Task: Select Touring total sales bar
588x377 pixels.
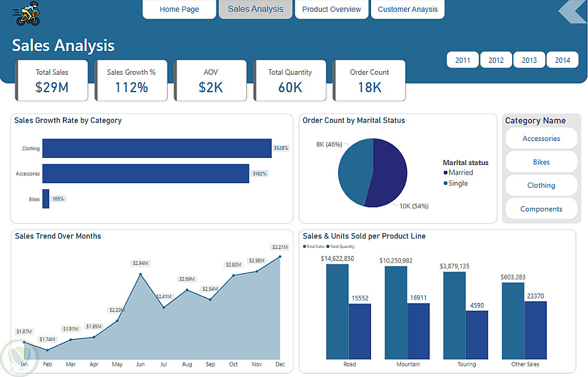Action: pyautogui.click(x=455, y=315)
